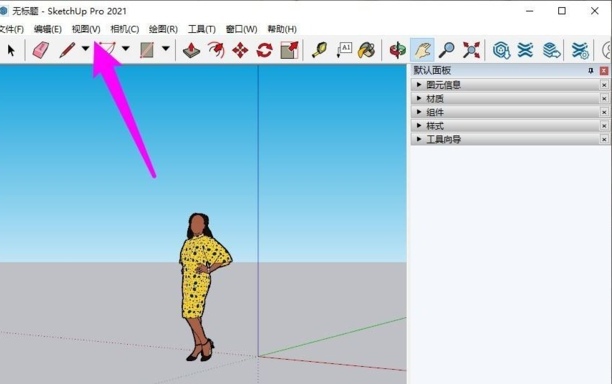The width and height of the screenshot is (612, 384).
Task: Choose the Rotate tool
Action: [264, 50]
